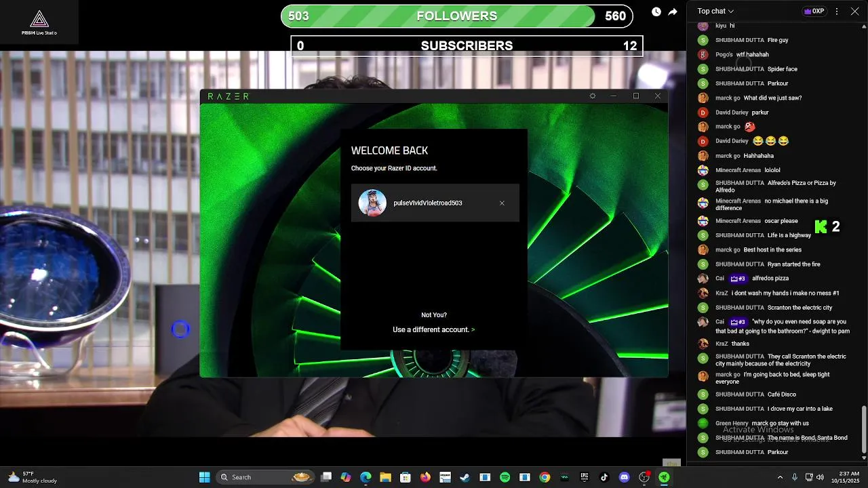Click KraZ "thanks" chat message
Image resolution: width=868 pixels, height=488 pixels.
[x=741, y=344]
